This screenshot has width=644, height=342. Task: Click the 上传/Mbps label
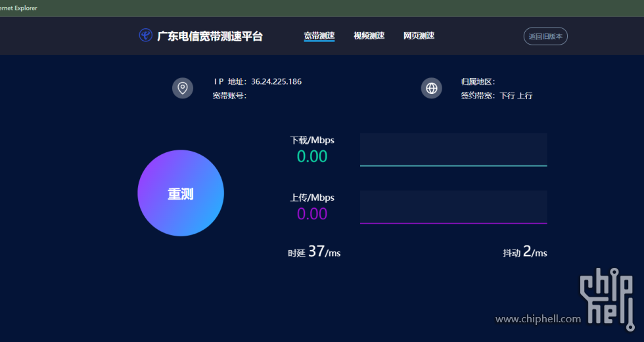click(x=312, y=198)
